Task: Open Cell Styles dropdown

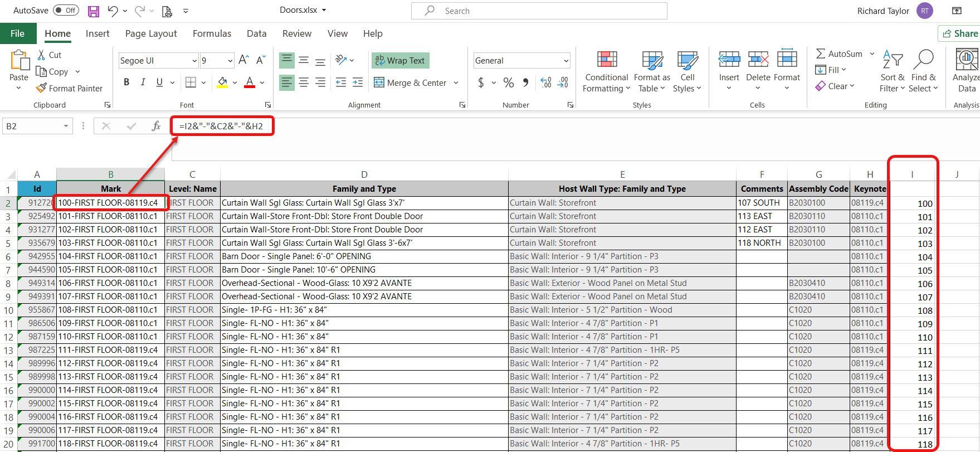Action: point(687,71)
